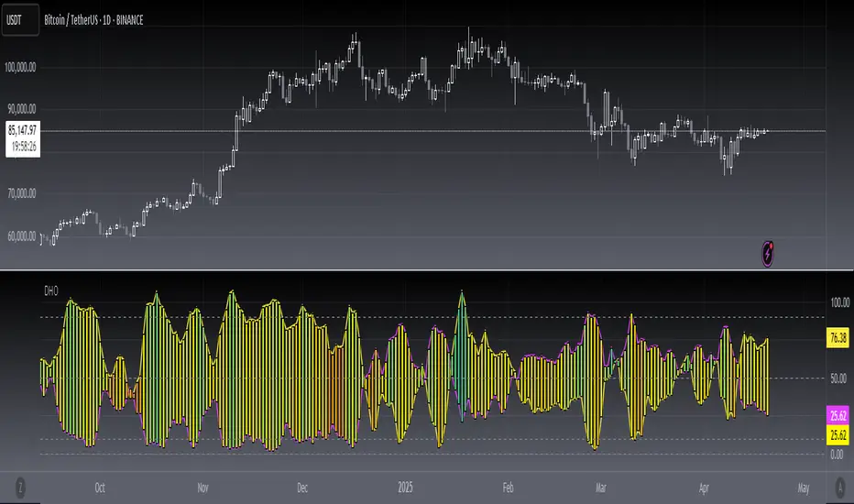The image size is (854, 504).
Task: Click the 70,000.00 price axis label
Action: tap(22, 193)
